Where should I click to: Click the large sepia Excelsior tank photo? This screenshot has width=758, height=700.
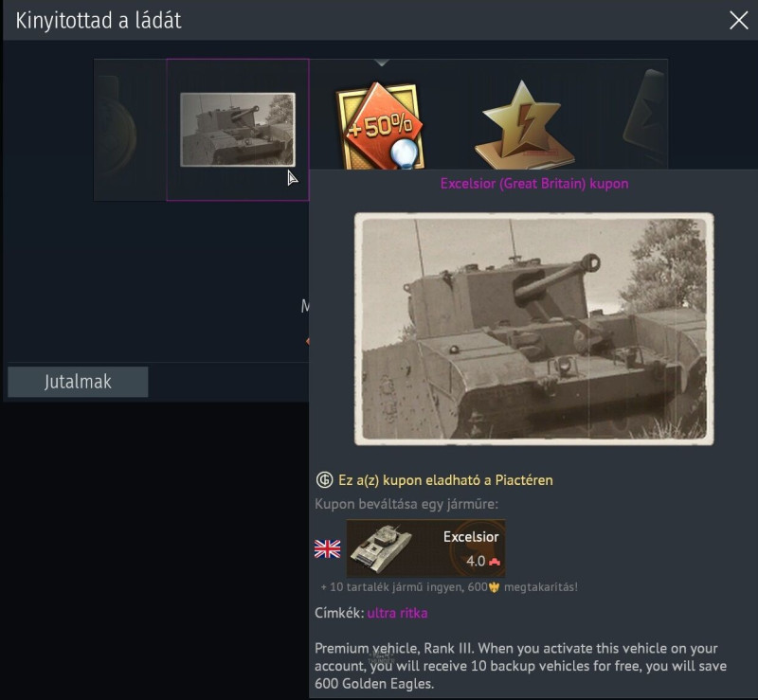coord(533,329)
